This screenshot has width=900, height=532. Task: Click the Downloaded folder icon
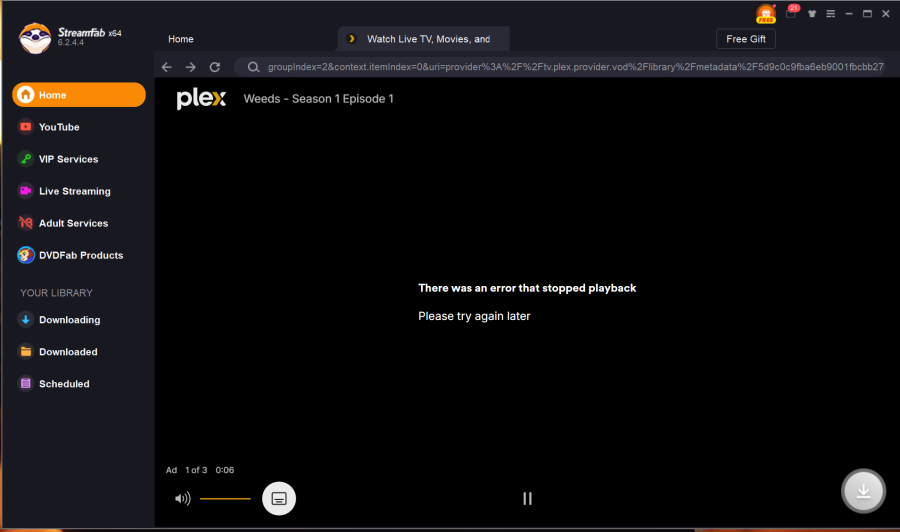[25, 351]
